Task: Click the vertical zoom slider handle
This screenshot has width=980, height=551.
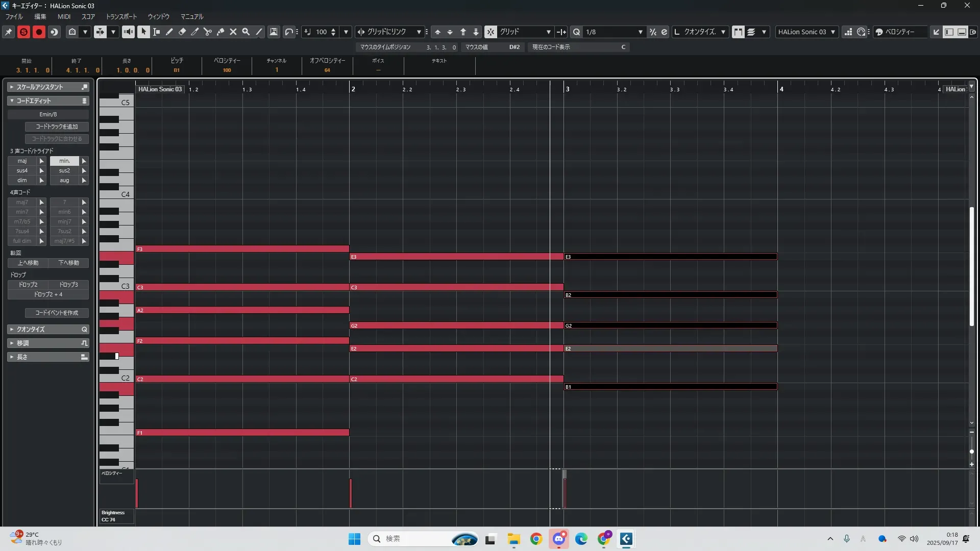Action: 972,452
